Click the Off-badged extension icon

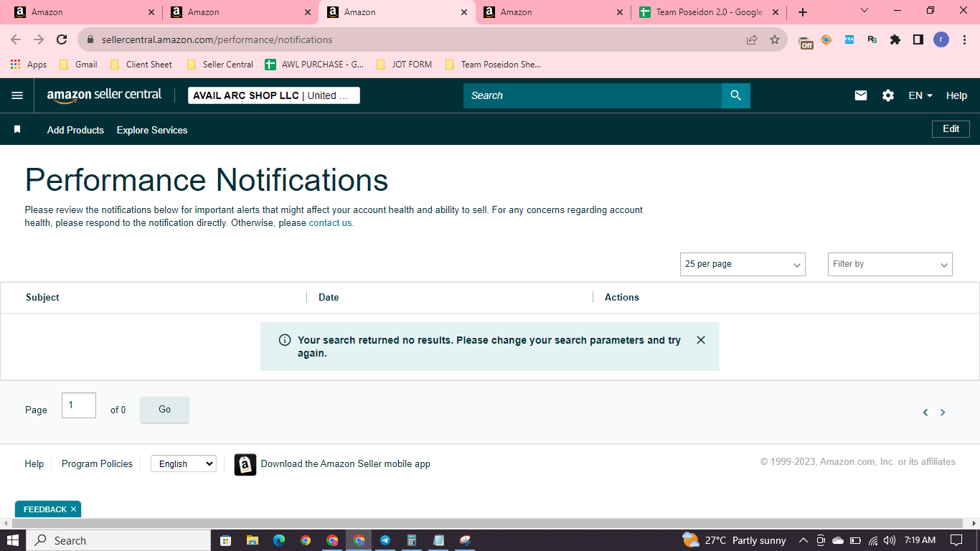point(806,42)
